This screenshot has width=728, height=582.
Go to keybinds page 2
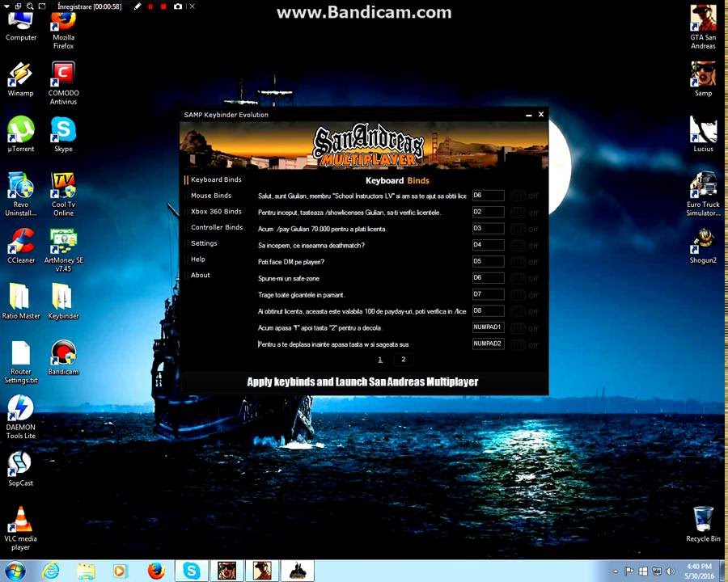(404, 359)
